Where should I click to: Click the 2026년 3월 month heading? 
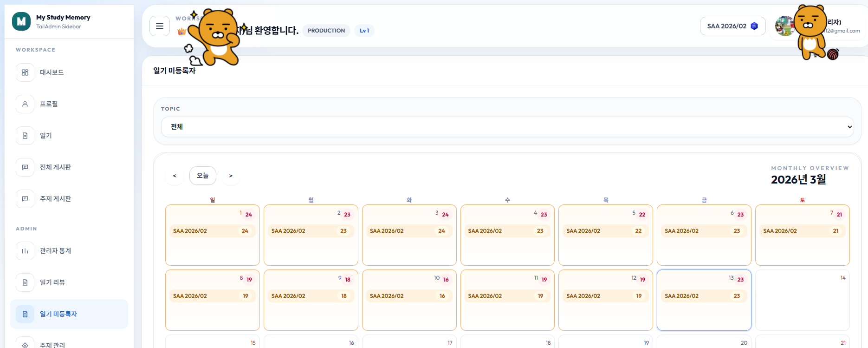pos(798,180)
